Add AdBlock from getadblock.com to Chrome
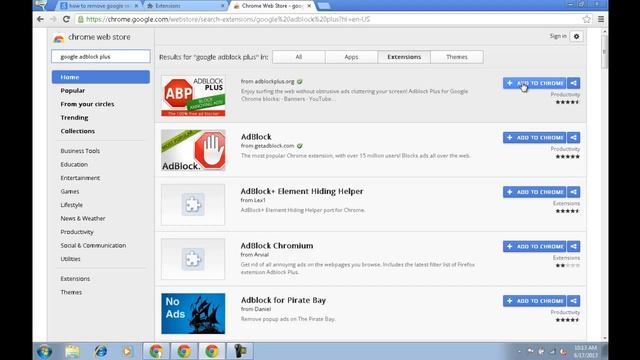The image size is (640, 360). point(534,138)
